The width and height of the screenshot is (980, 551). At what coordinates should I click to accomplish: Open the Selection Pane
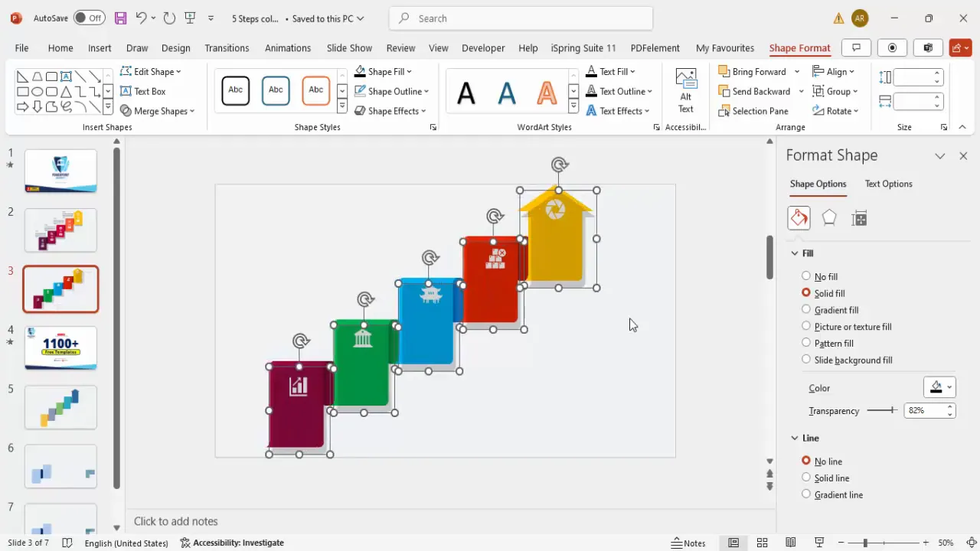tap(753, 111)
